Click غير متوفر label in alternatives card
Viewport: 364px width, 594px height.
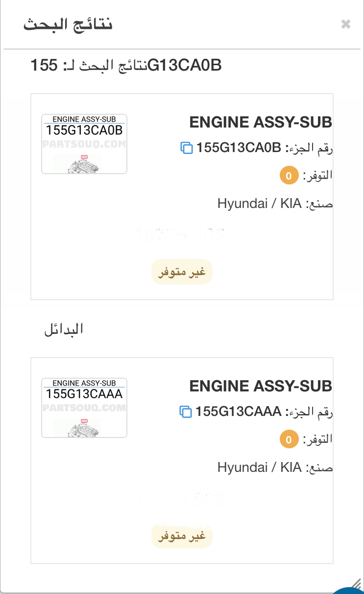coord(182,536)
